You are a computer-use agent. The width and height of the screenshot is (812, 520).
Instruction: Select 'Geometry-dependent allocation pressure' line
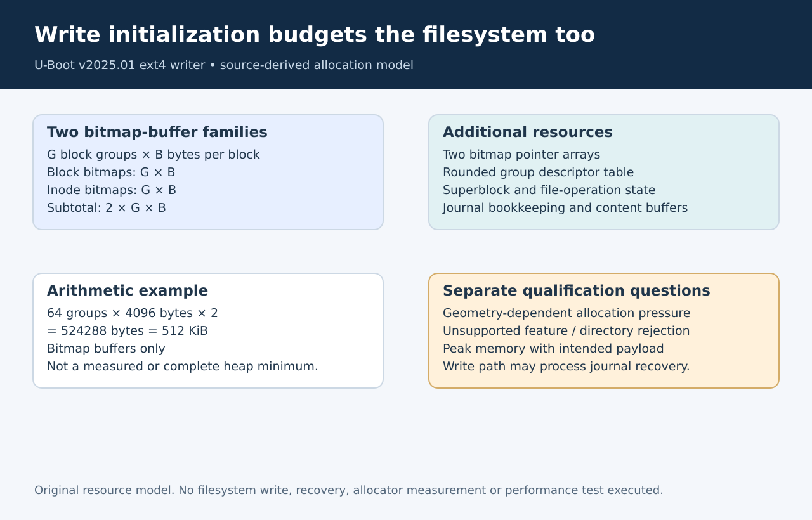tap(566, 313)
